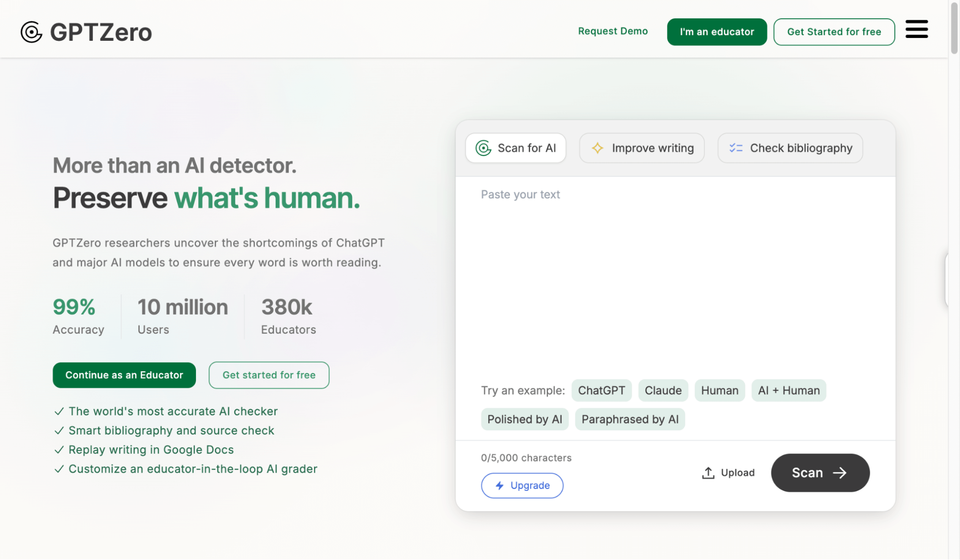Screen dimensions: 960x560
Task: Switch to the Improve writing tab
Action: click(x=642, y=148)
